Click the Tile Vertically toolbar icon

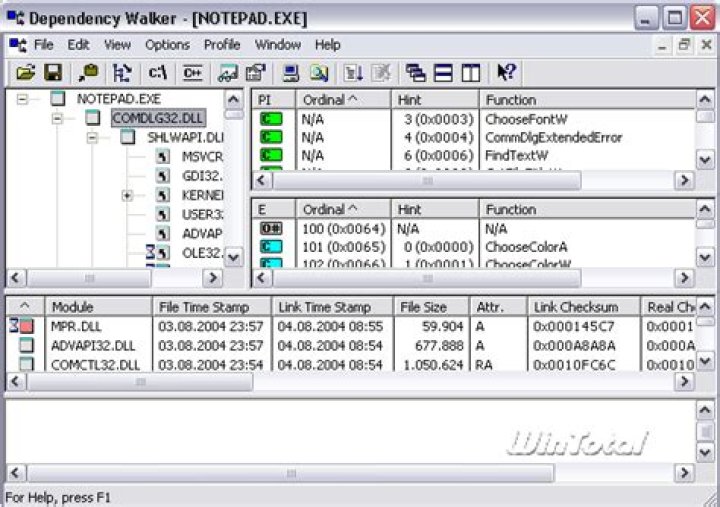click(x=471, y=73)
